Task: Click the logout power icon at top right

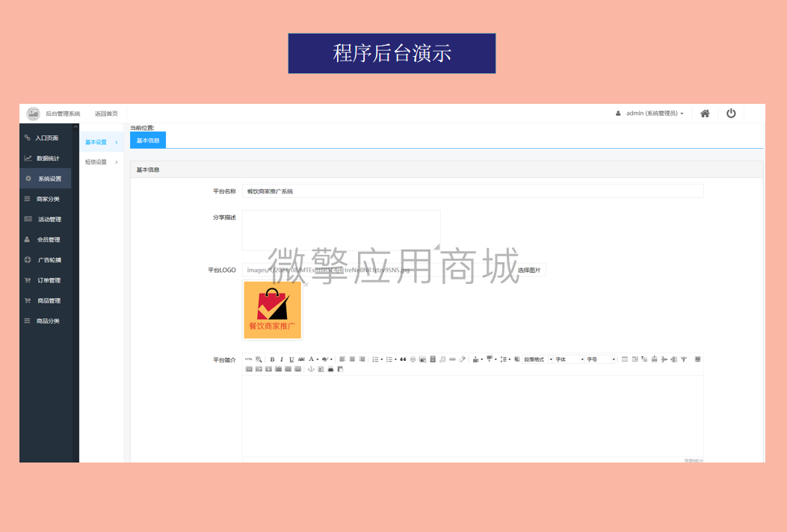Action: (x=731, y=113)
